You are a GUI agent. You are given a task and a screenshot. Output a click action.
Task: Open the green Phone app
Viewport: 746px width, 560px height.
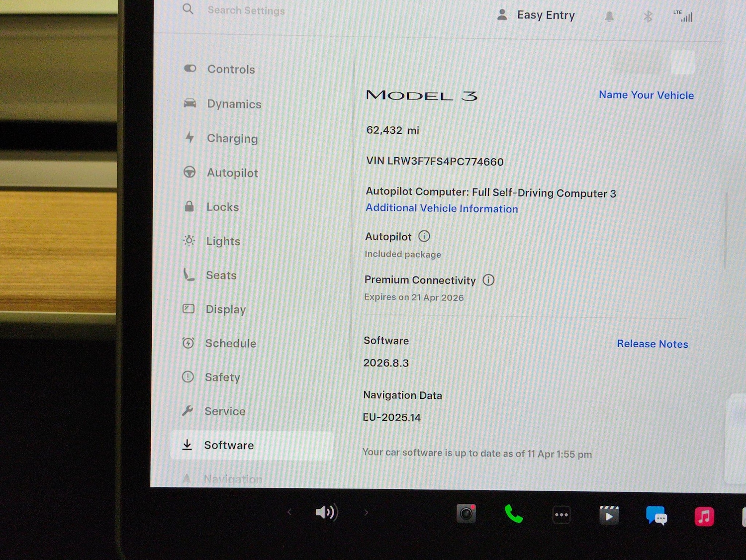coord(513,514)
